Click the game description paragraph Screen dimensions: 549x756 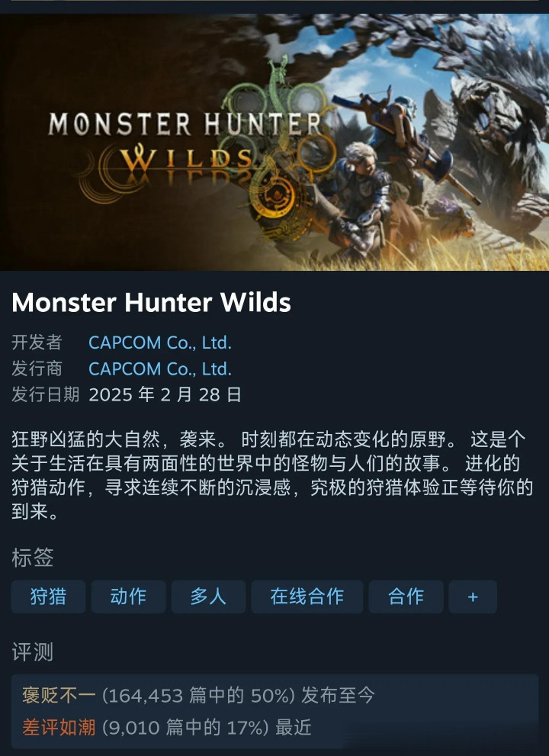[273, 475]
